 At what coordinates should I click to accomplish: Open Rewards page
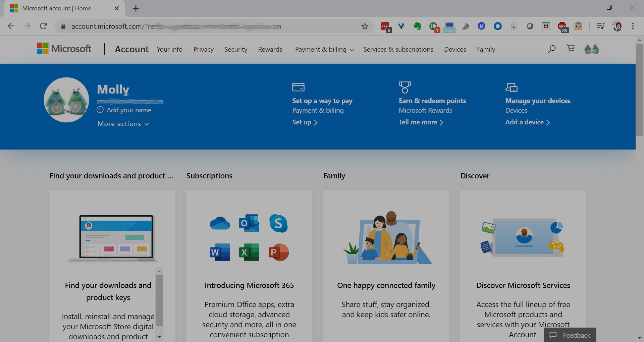pyautogui.click(x=270, y=49)
